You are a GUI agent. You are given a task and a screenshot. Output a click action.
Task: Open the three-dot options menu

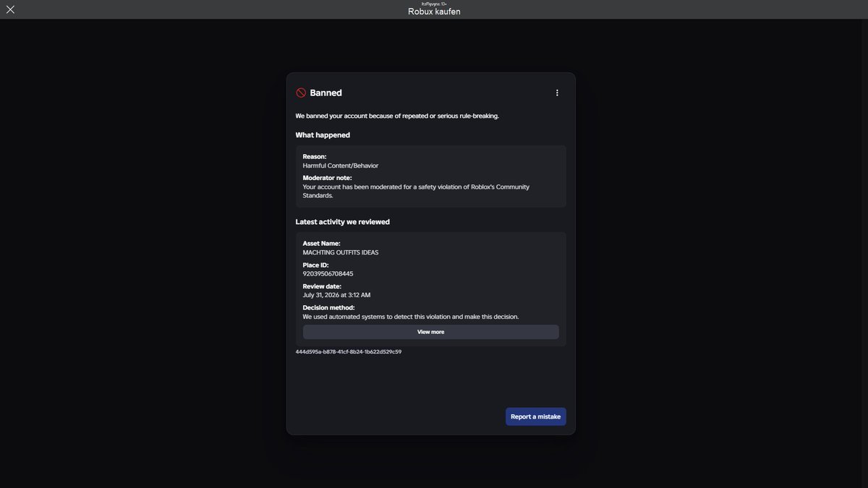point(557,93)
